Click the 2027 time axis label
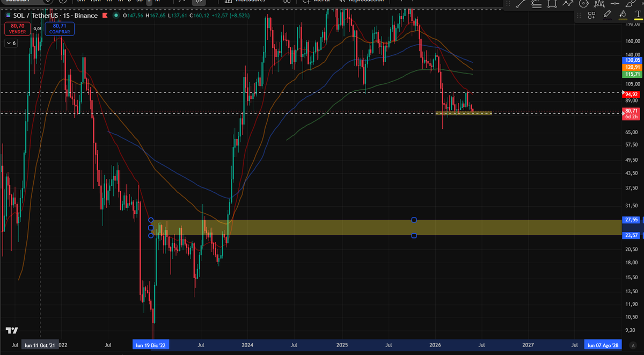Image resolution: width=644 pixels, height=355 pixels. [x=529, y=345]
